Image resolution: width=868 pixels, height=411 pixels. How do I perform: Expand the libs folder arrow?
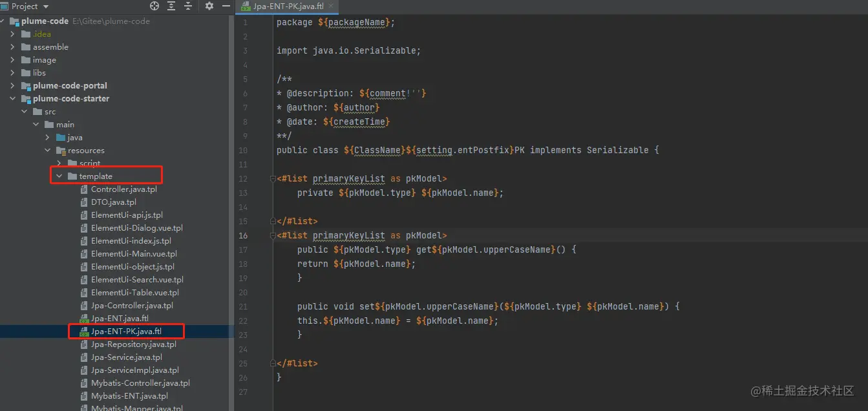[x=13, y=73]
